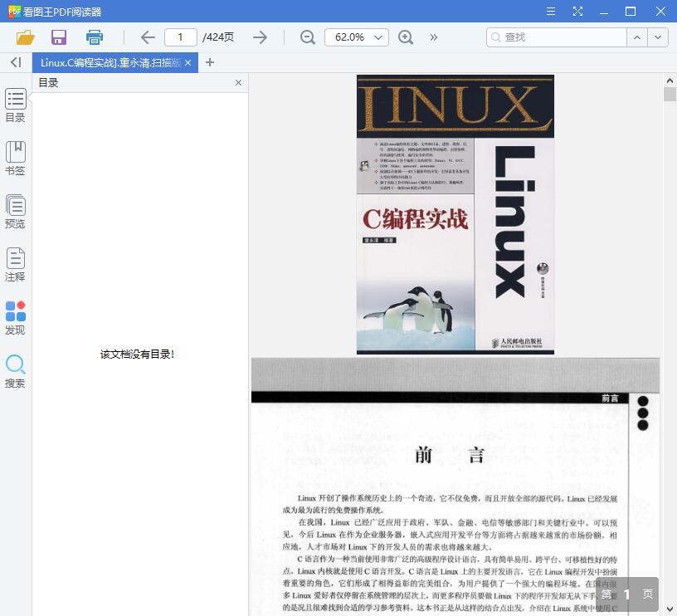This screenshot has height=616, width=677.
Task: Expand more toolbar options chevron
Action: [x=433, y=37]
